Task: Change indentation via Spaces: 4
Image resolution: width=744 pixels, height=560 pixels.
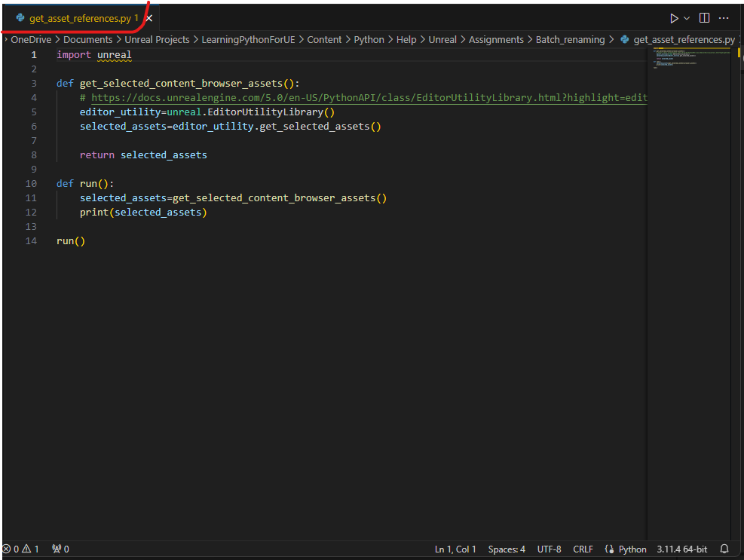Action: 507,549
